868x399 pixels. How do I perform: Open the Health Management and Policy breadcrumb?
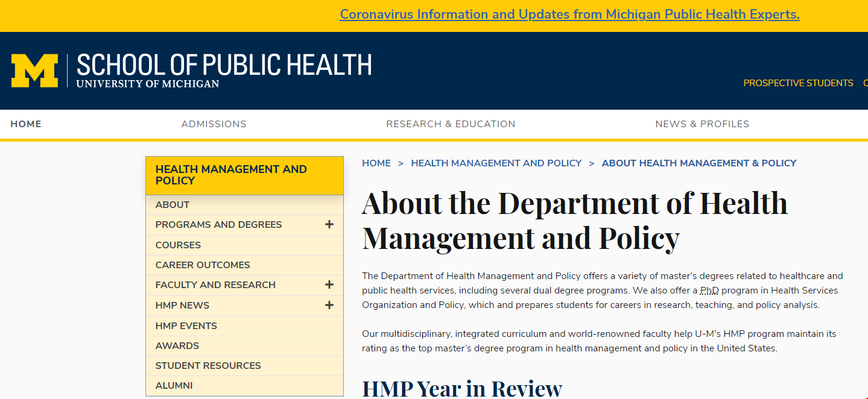[x=496, y=163]
